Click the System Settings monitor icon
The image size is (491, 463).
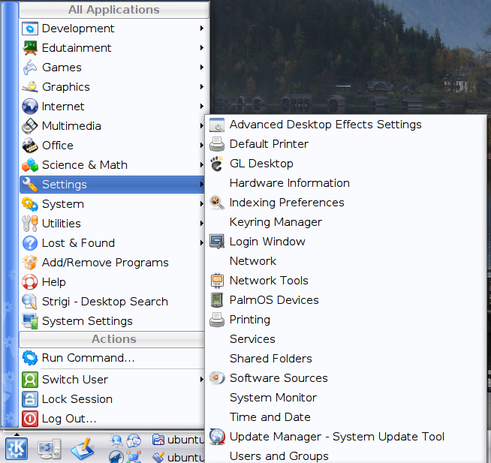[x=30, y=321]
